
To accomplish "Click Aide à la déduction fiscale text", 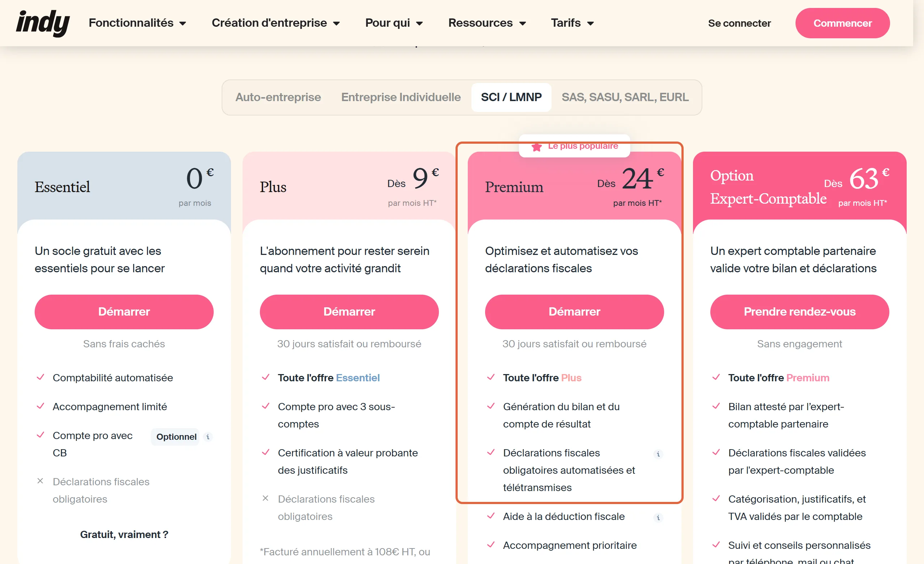I will [x=564, y=516].
